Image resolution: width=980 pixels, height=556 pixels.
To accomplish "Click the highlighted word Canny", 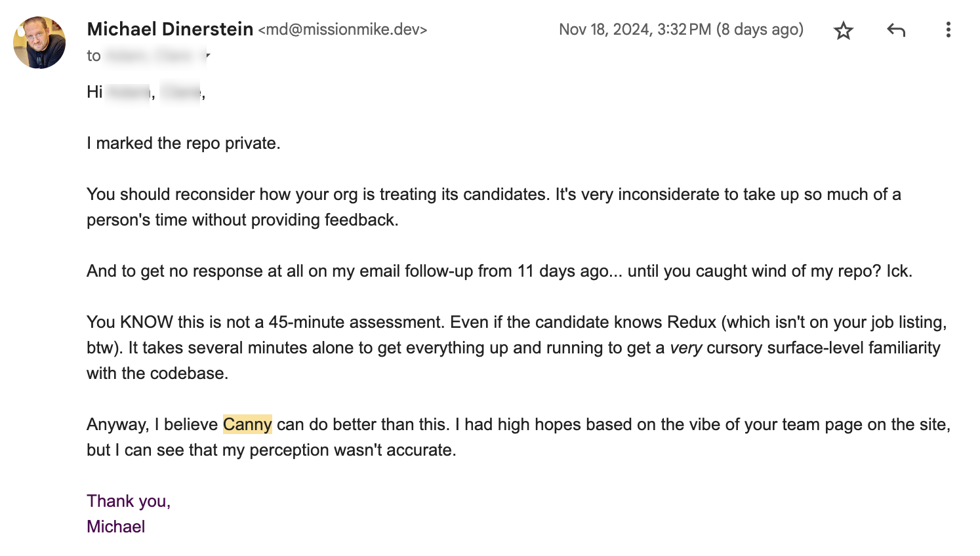I will (247, 424).
